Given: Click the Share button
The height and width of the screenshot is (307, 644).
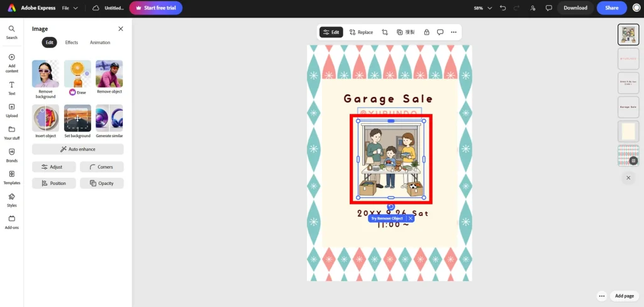Looking at the screenshot, I should tap(611, 8).
